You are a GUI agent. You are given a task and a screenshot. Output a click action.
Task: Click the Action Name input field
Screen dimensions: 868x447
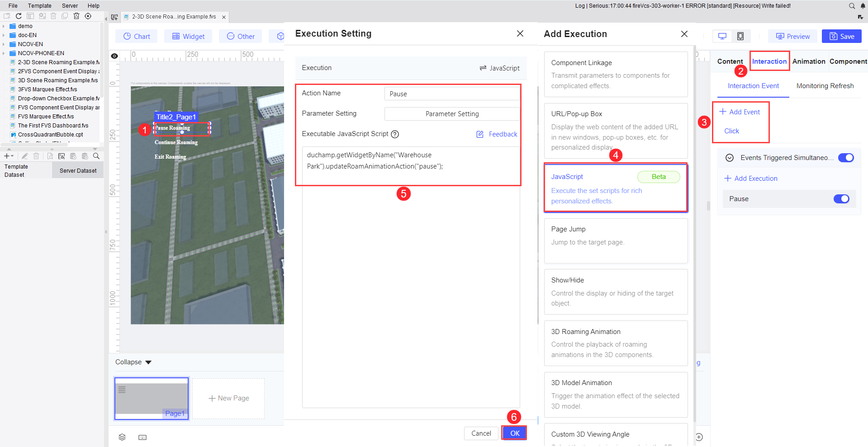[x=452, y=94]
